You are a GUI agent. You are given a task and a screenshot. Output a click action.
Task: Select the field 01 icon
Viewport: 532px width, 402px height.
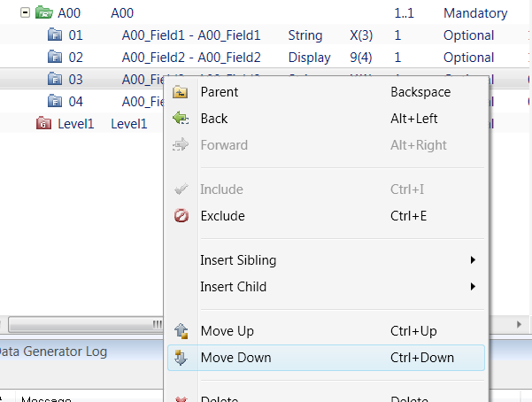point(54,35)
